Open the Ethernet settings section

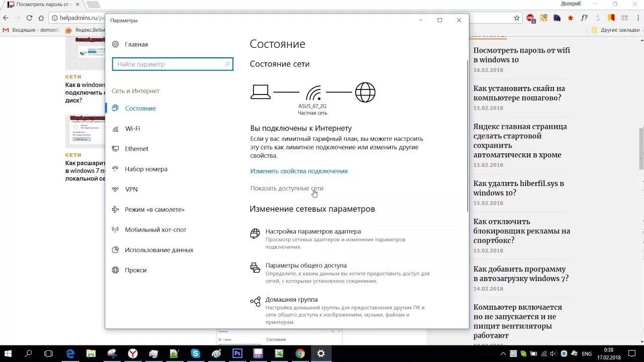(130, 149)
